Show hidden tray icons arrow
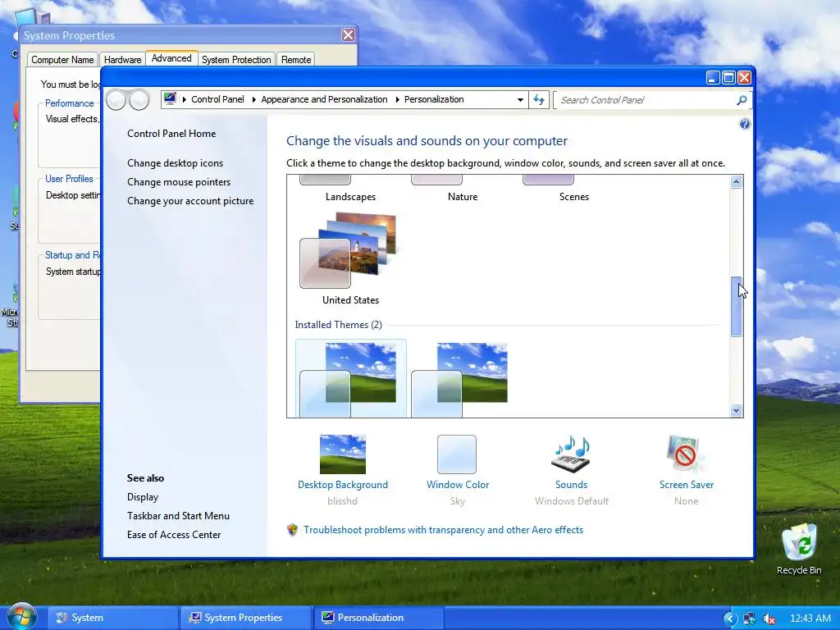 pos(729,619)
